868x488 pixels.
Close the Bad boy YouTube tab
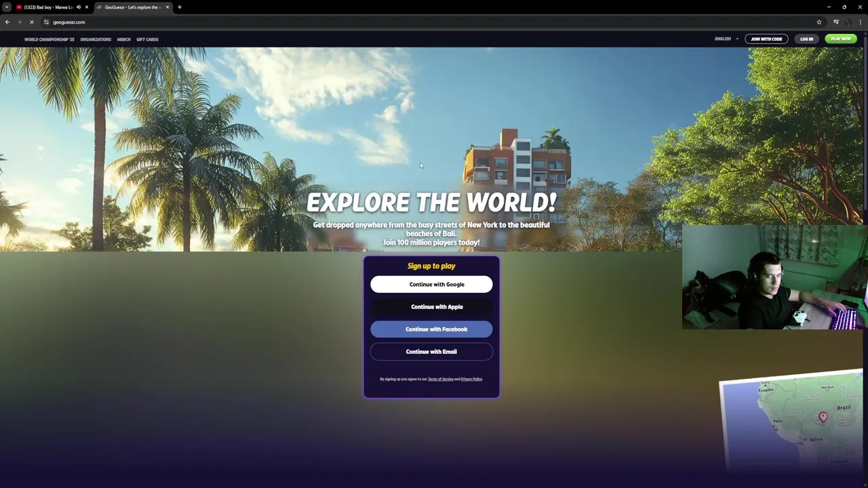coord(87,7)
